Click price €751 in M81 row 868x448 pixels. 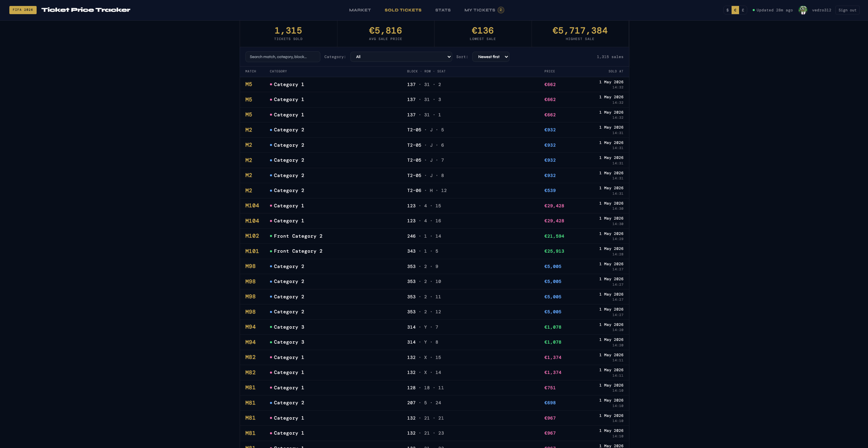550,388
